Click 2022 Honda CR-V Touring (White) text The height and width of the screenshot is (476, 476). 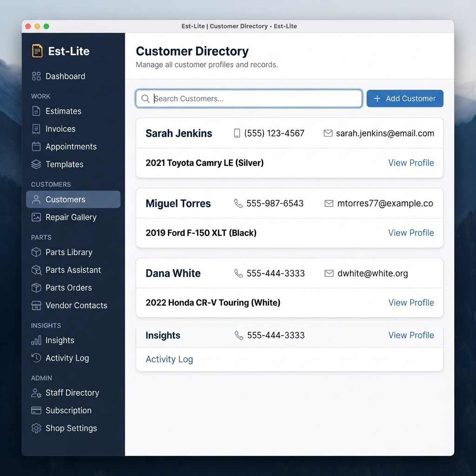[x=213, y=303]
